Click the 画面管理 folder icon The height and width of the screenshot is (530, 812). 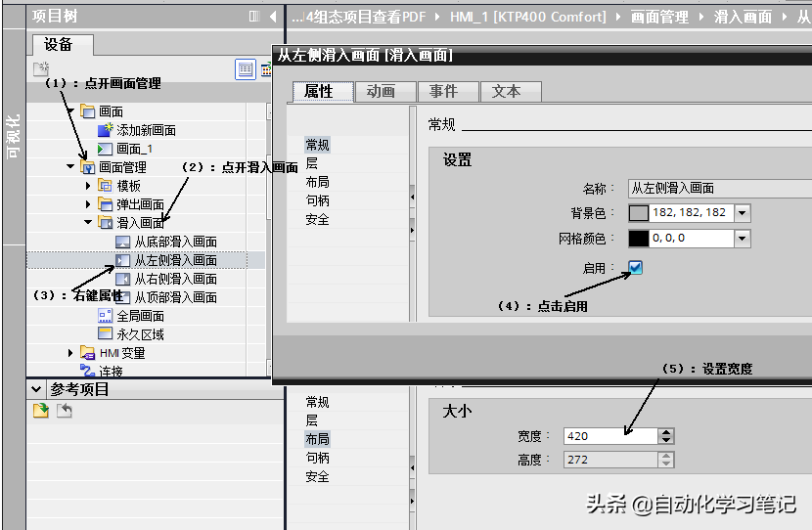(x=87, y=167)
